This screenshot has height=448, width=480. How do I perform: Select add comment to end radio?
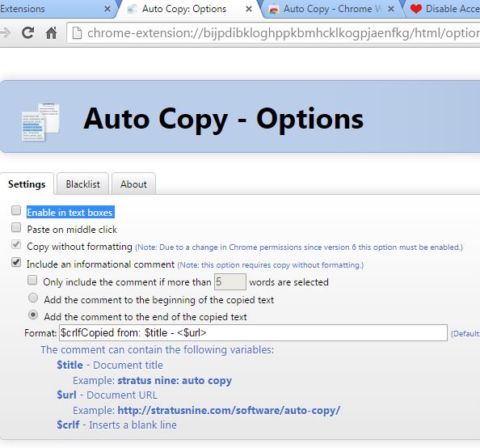pyautogui.click(x=33, y=315)
